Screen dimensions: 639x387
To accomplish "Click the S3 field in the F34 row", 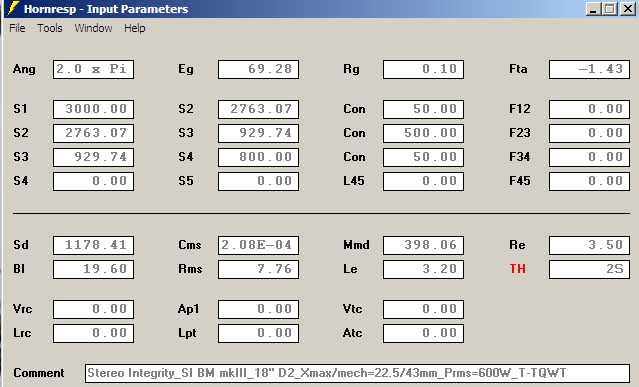I will [x=93, y=157].
